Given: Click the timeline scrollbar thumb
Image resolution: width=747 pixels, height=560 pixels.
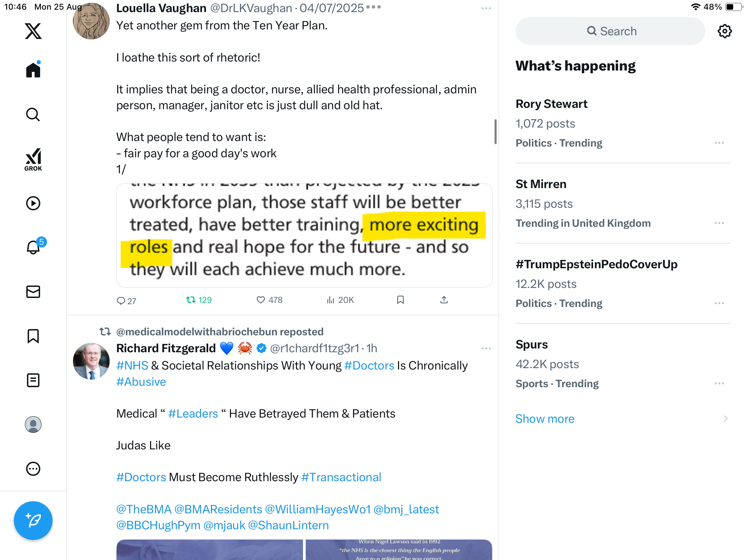Looking at the screenshot, I should [495, 131].
